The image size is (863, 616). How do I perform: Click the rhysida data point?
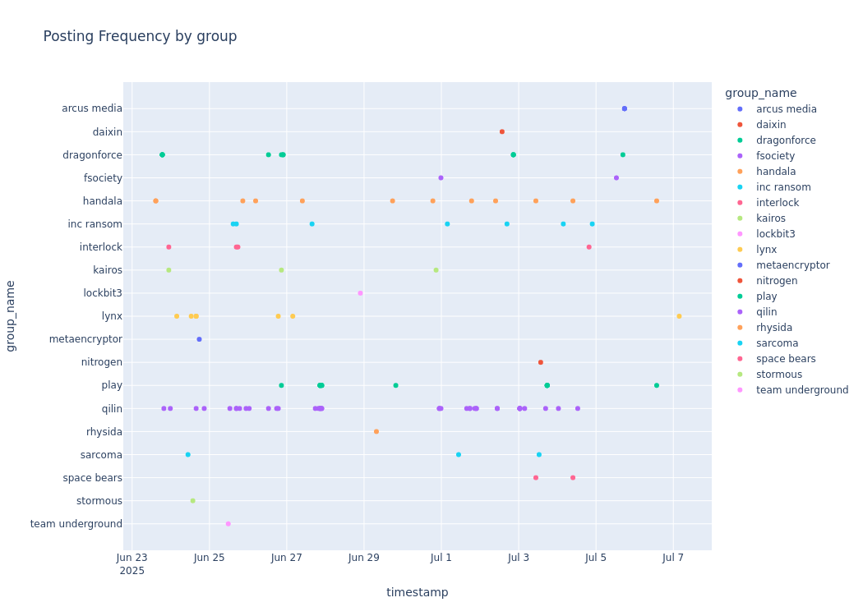[376, 432]
